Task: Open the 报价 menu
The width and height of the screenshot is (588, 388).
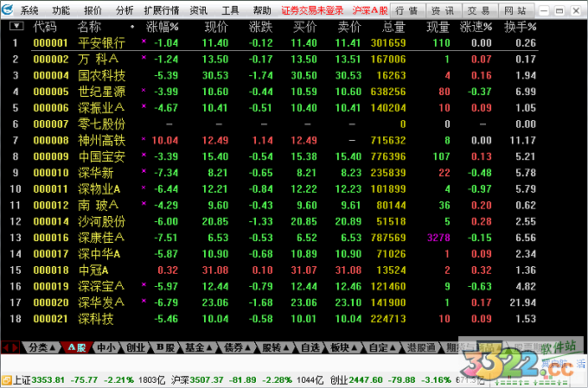Action: 93,10
